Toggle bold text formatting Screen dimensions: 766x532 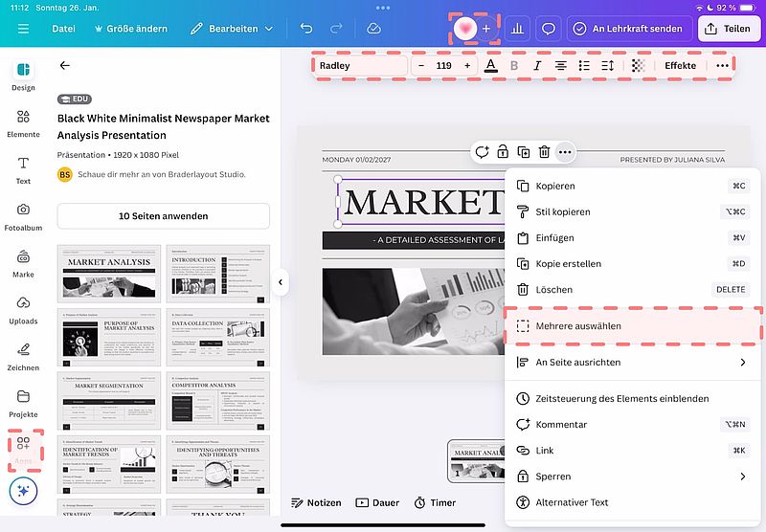pyautogui.click(x=514, y=66)
